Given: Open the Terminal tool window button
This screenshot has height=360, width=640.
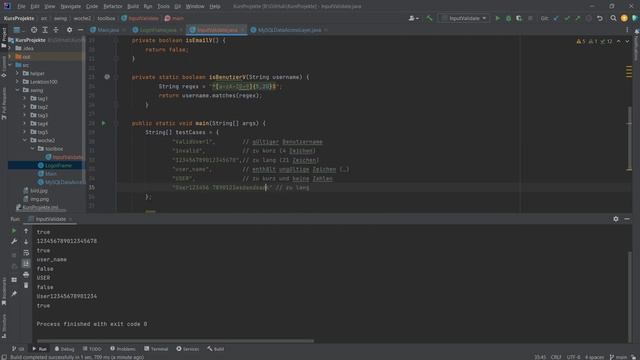Looking at the screenshot, I should pos(156,349).
